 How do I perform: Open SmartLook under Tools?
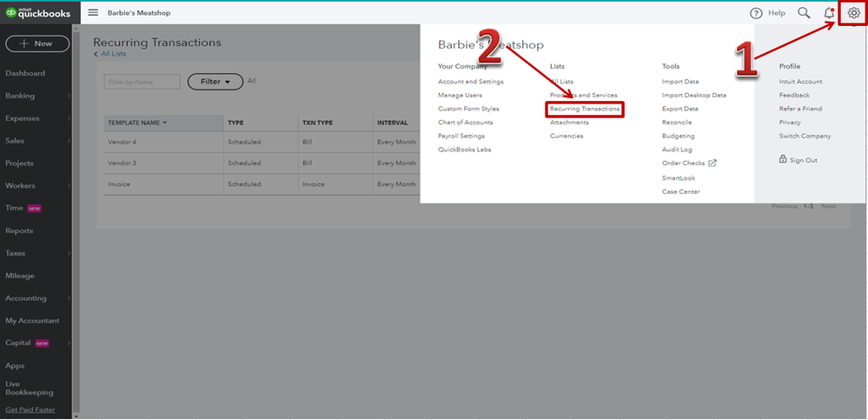pos(679,178)
